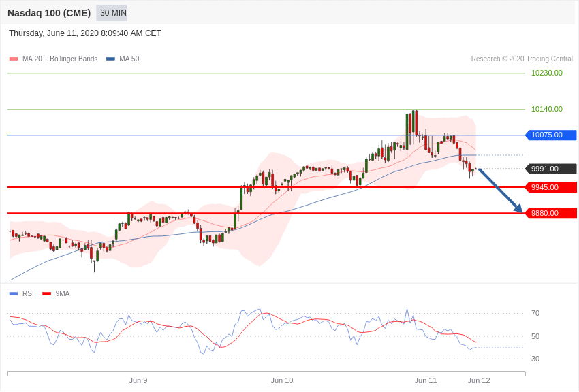Click the blue MA 50 legend swatch

(110, 59)
